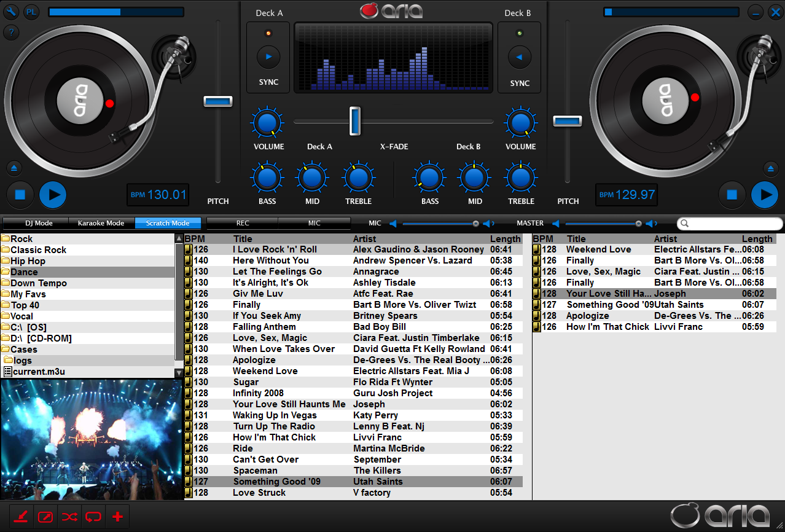The width and height of the screenshot is (785, 532).
Task: Click the red plus add icon
Action: coord(117,517)
